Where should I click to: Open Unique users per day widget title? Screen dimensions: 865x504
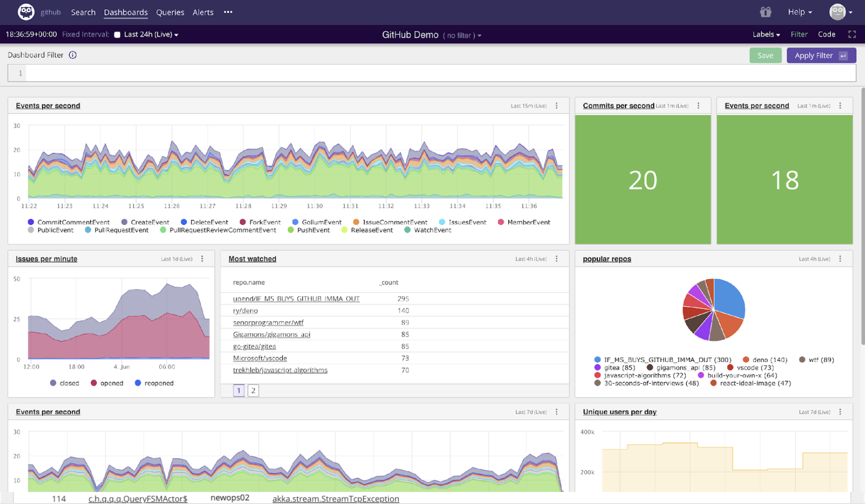[x=619, y=412]
